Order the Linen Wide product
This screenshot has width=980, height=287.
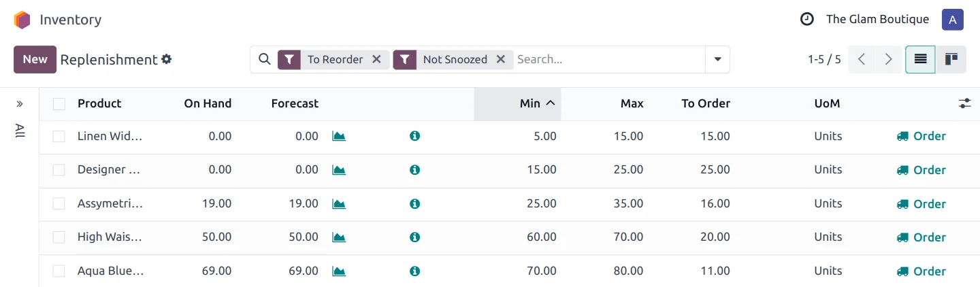coord(921,136)
